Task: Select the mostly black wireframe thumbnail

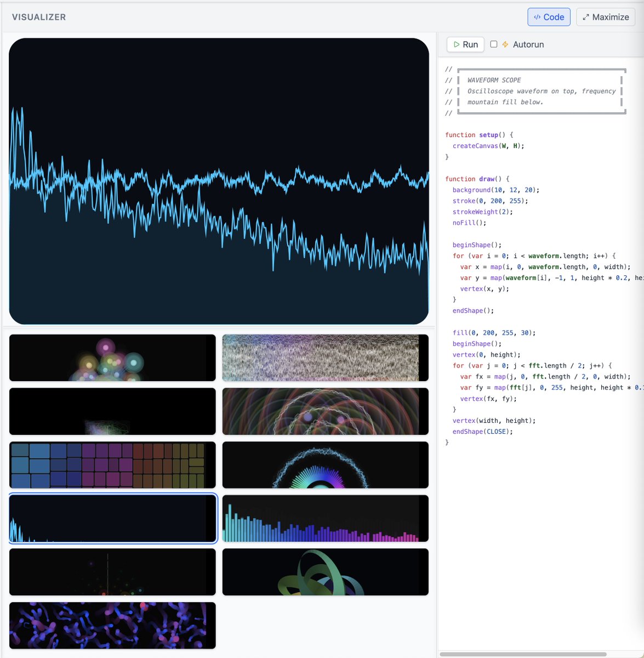Action: click(x=112, y=411)
